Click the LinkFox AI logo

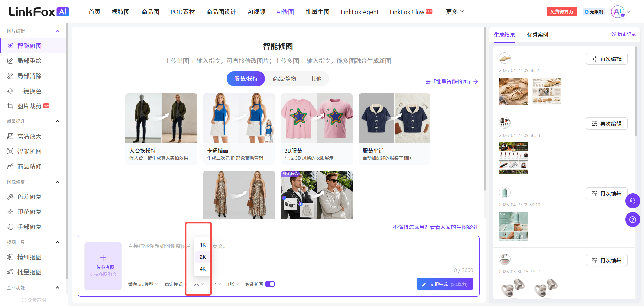pyautogui.click(x=39, y=12)
